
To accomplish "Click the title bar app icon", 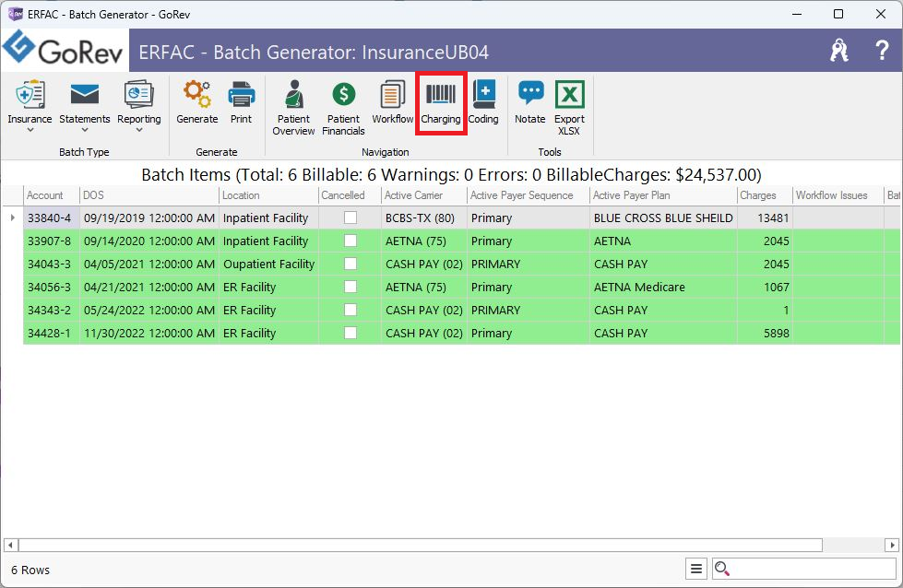I will 15,14.
